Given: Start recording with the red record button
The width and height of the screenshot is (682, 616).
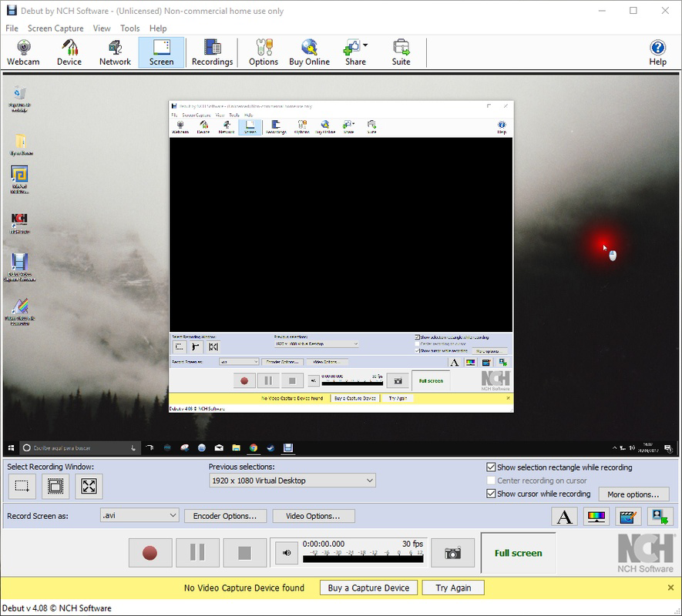Looking at the screenshot, I should pos(150,553).
